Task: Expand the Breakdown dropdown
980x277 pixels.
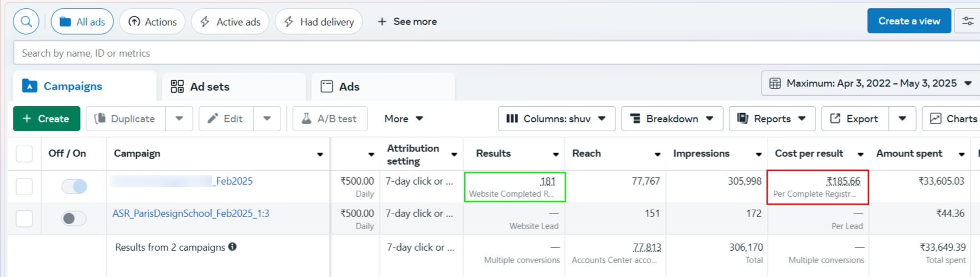Action: (671, 118)
